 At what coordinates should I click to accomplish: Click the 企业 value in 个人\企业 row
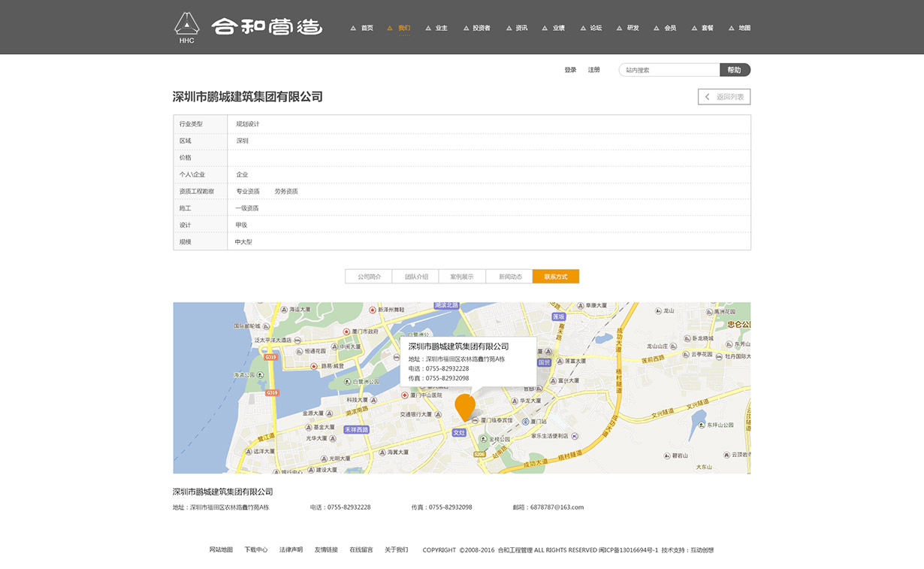(242, 174)
